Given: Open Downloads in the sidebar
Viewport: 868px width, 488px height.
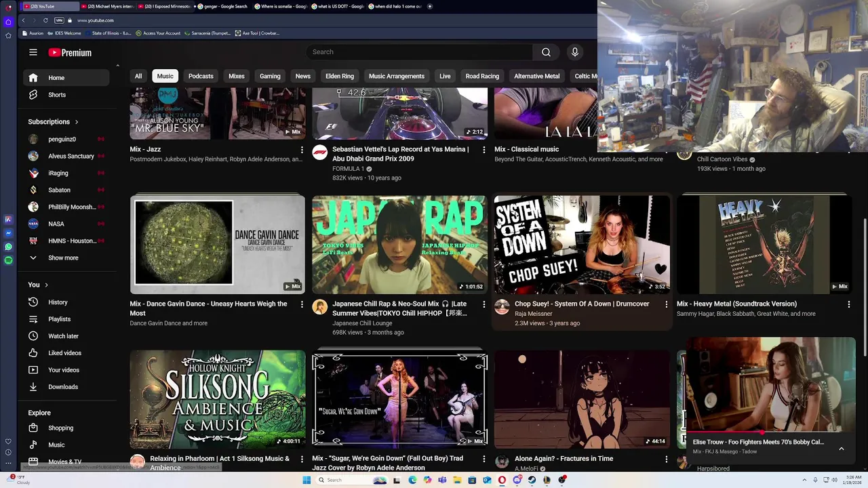Looking at the screenshot, I should click(x=66, y=387).
